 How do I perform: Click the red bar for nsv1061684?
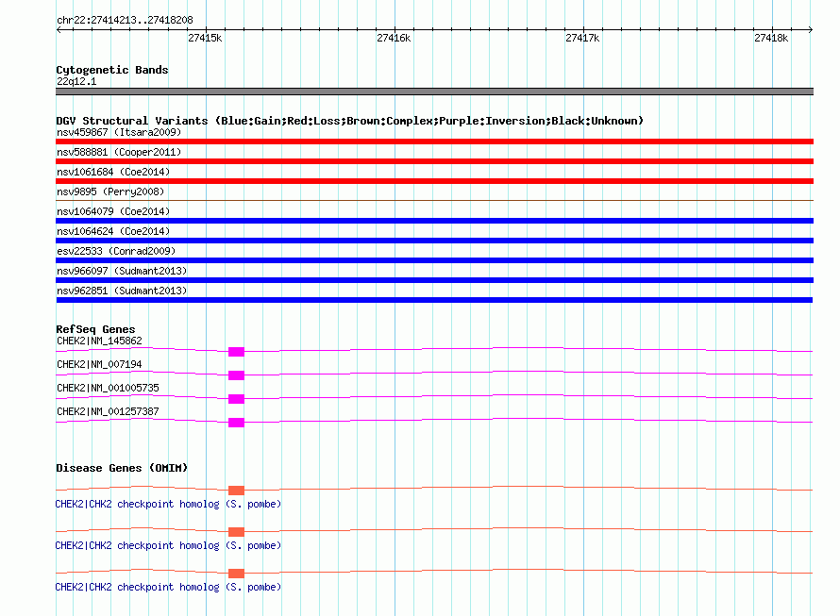pos(434,181)
